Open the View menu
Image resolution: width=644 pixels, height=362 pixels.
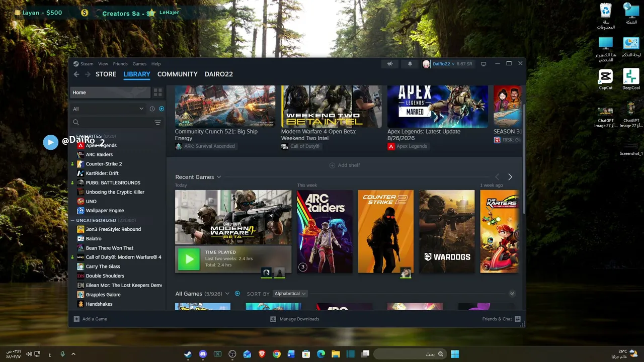(103, 64)
